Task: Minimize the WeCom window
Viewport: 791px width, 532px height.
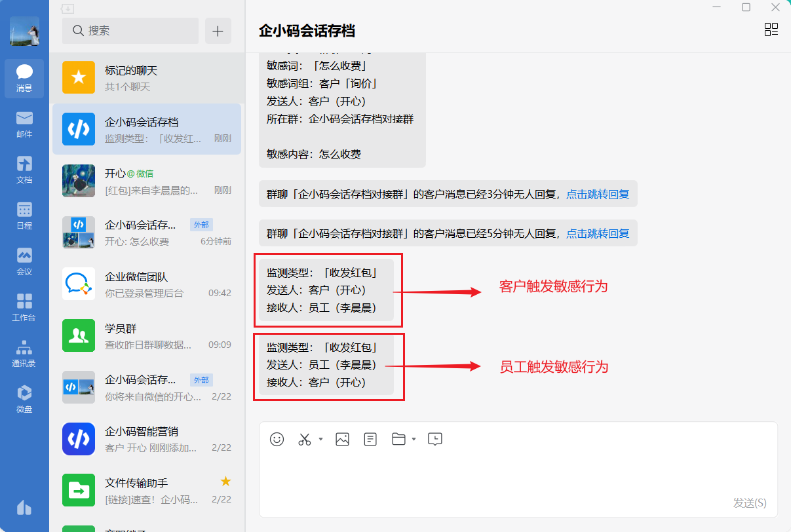Action: (716, 7)
